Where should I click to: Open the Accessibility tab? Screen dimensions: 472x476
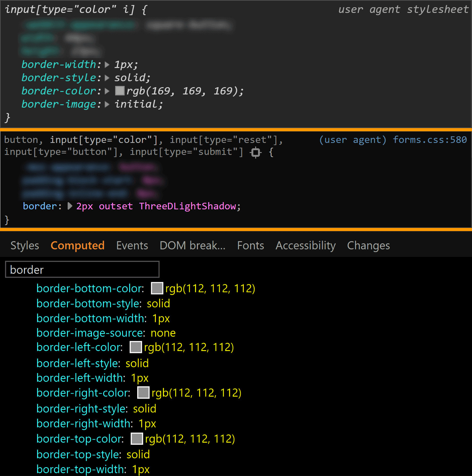(306, 246)
